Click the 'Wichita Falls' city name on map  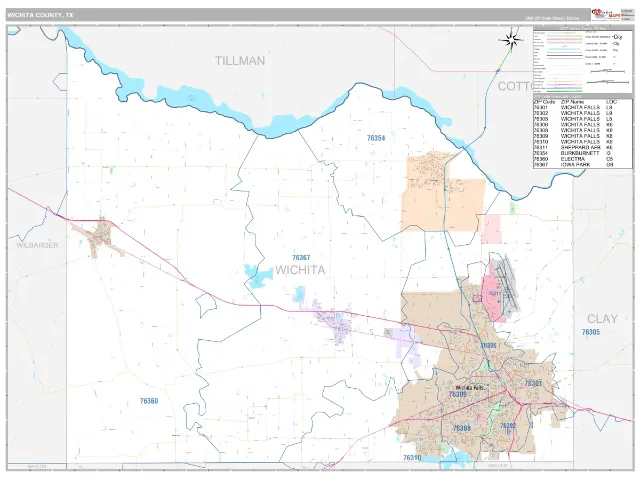click(x=469, y=387)
